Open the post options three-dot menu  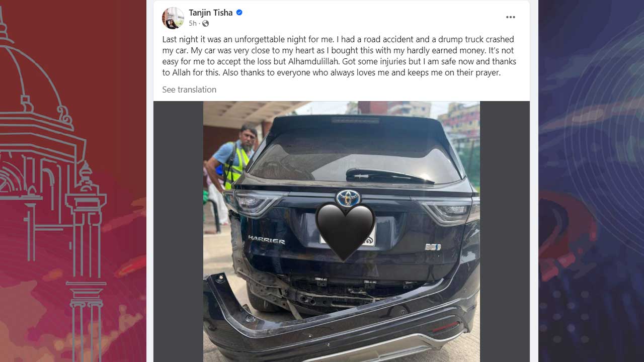coord(510,17)
